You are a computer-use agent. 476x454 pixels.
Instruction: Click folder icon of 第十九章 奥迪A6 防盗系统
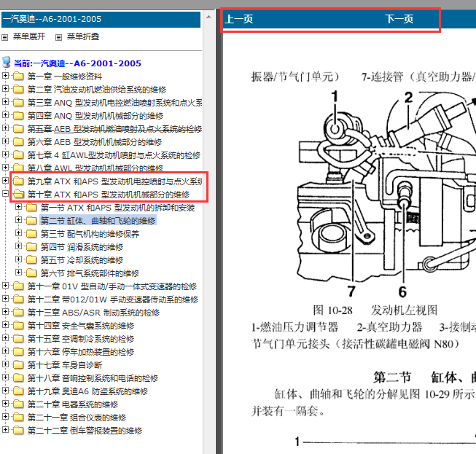pos(18,391)
